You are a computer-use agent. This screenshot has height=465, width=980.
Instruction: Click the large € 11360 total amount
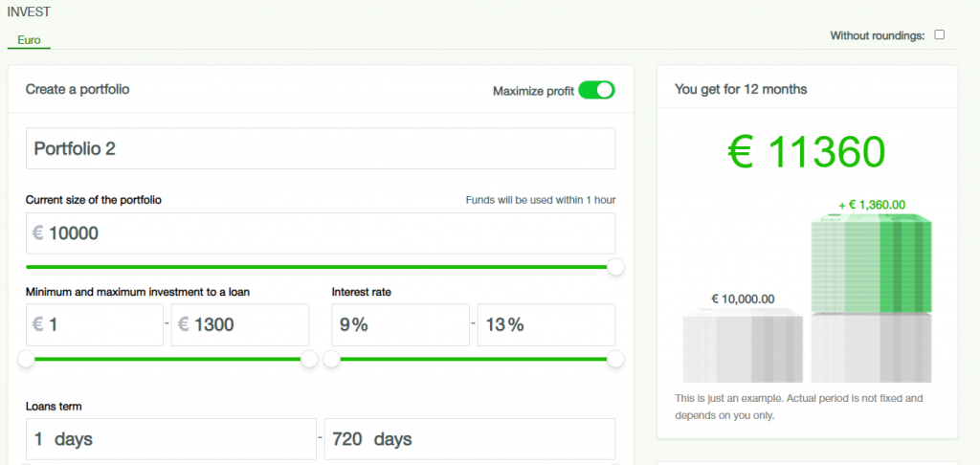[x=807, y=153]
